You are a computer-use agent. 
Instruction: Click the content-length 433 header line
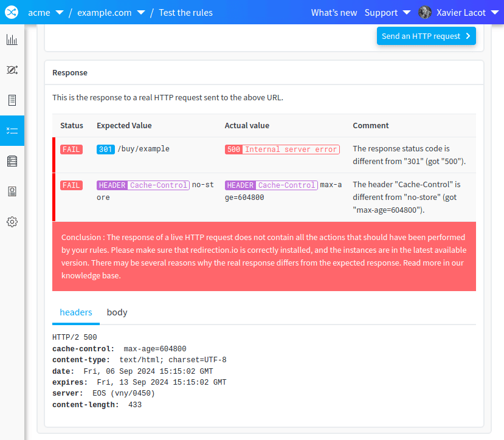[x=97, y=405]
